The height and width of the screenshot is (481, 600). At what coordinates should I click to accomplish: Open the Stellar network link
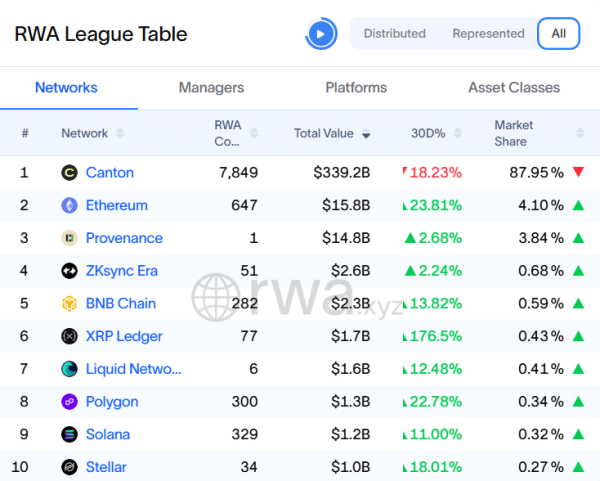106,467
